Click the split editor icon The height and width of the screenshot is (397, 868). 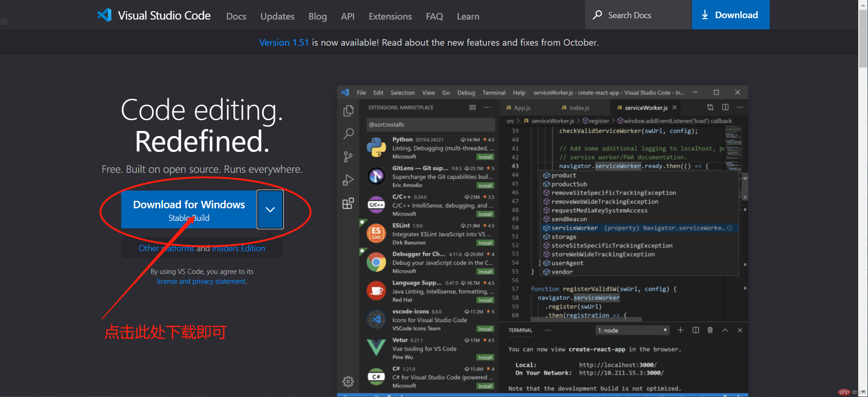pos(725,107)
